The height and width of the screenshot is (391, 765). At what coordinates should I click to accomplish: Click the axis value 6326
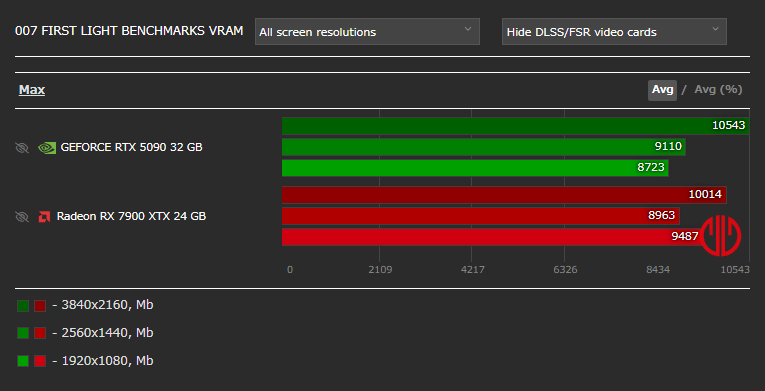(565, 269)
